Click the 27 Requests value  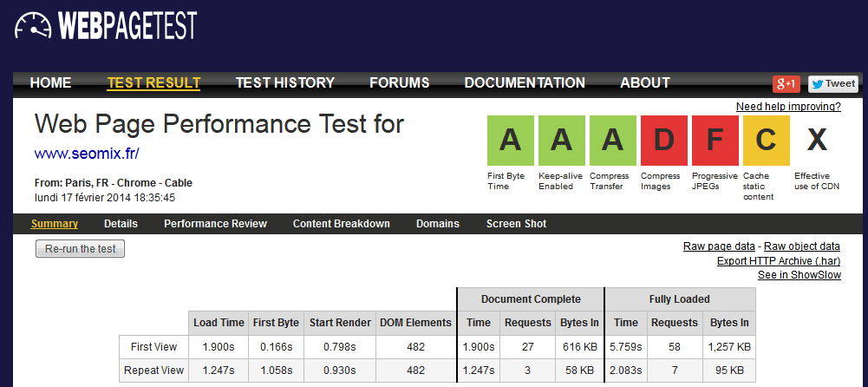pos(527,347)
